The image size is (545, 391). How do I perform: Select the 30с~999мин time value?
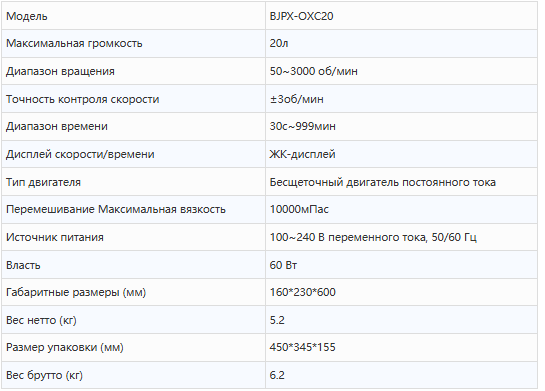tap(302, 126)
